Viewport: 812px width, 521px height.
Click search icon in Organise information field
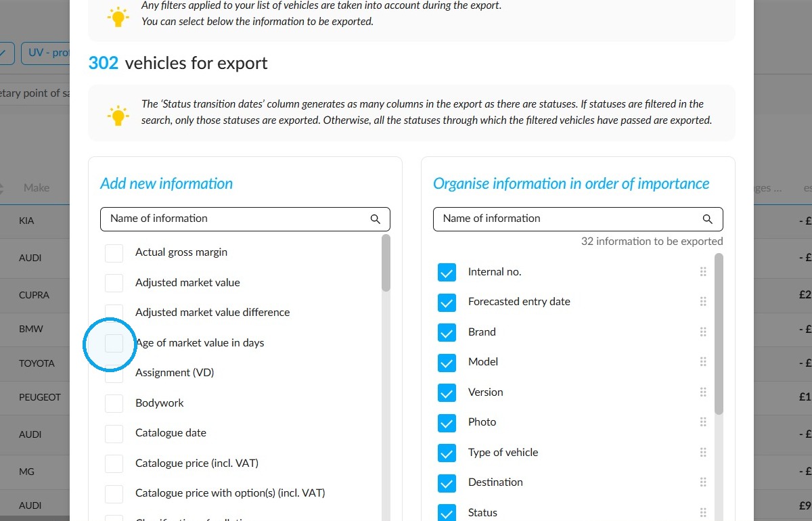(708, 219)
